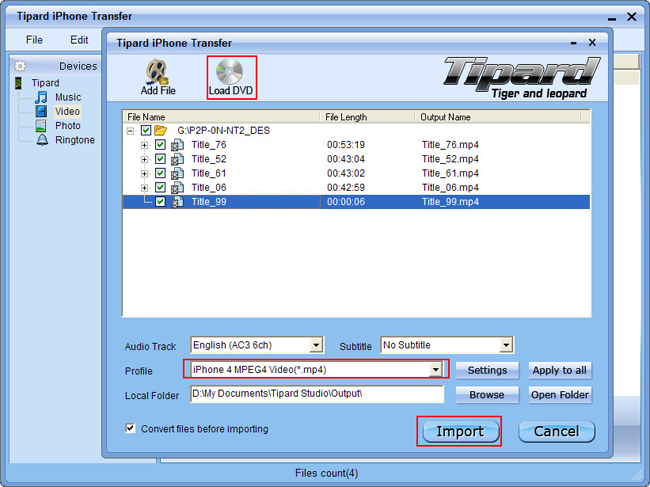Click the Apply to all button
The height and width of the screenshot is (487, 650).
coord(560,370)
